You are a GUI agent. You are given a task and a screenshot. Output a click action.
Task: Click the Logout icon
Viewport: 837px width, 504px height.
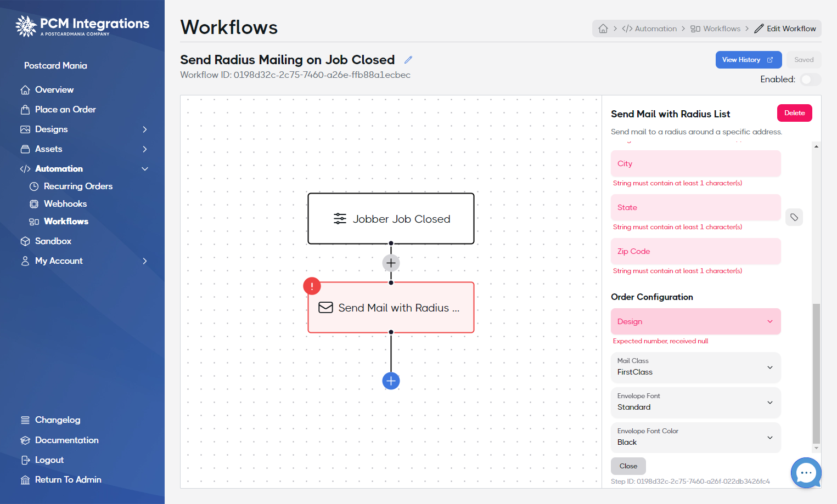click(x=25, y=460)
